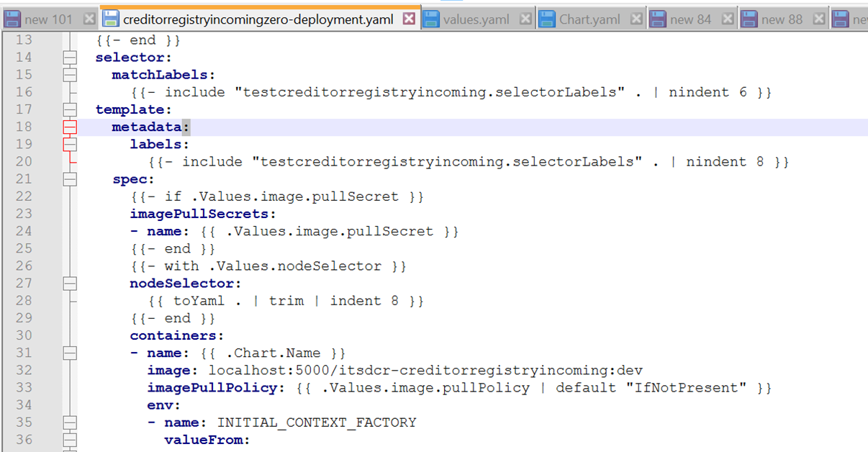Collapse the selector block at line 14

pos(69,58)
